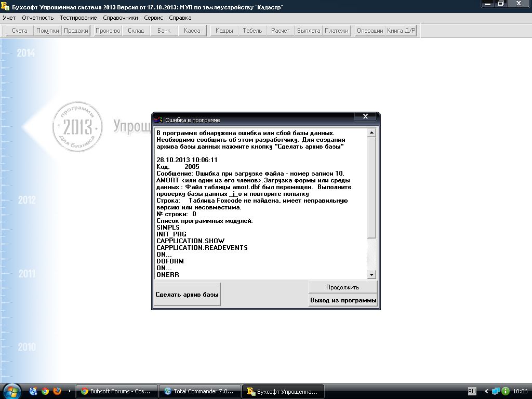Show hidden tray icons with arrow
This screenshot has width=532, height=399.
486,391
